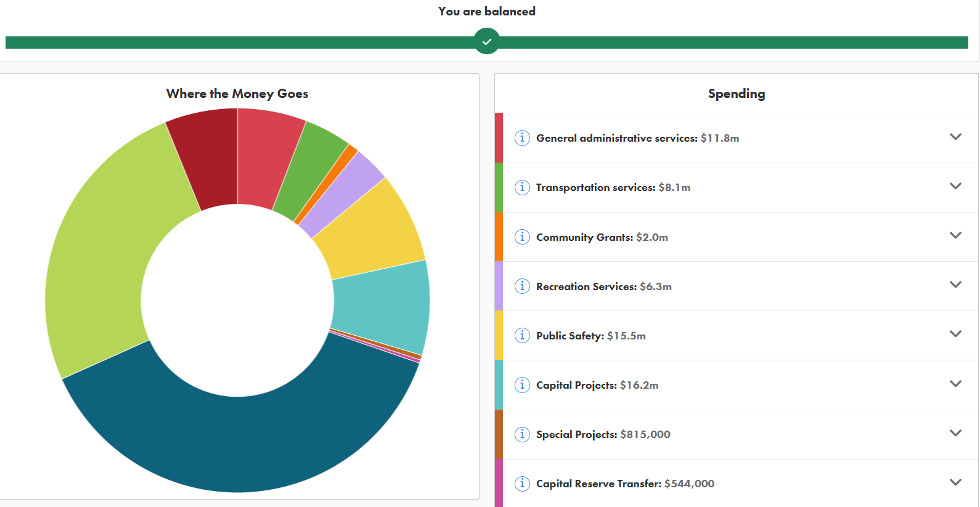Expand the Transportation services row chevron

[x=955, y=186]
